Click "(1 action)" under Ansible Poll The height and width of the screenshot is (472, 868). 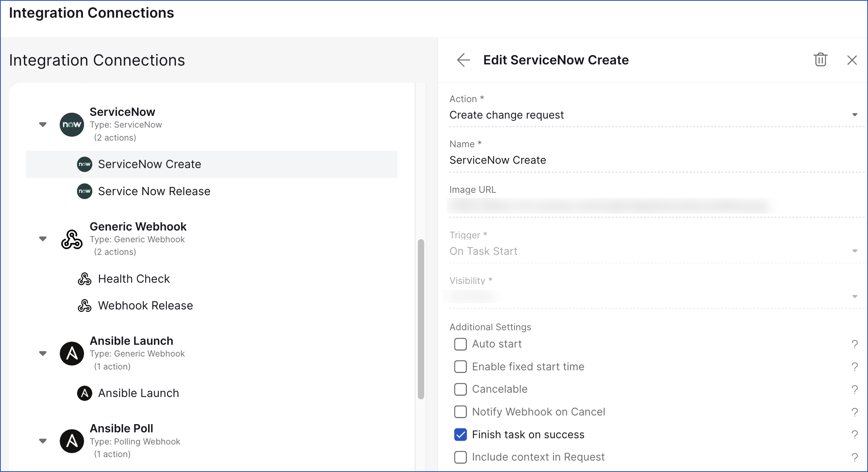click(x=112, y=454)
